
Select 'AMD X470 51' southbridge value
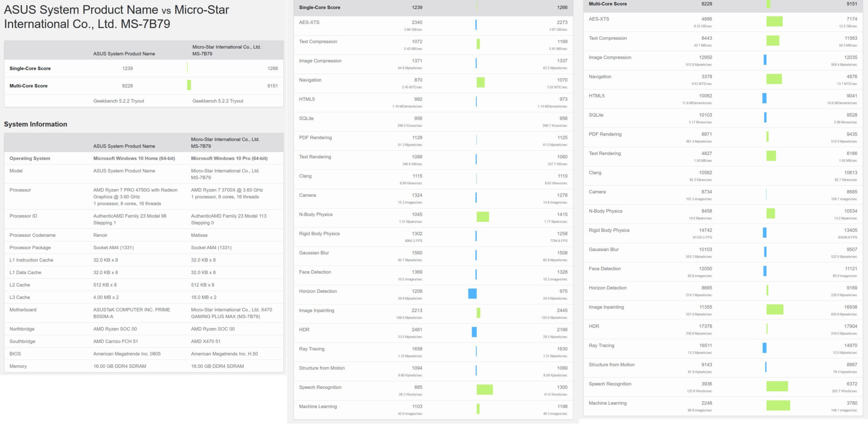click(x=205, y=341)
